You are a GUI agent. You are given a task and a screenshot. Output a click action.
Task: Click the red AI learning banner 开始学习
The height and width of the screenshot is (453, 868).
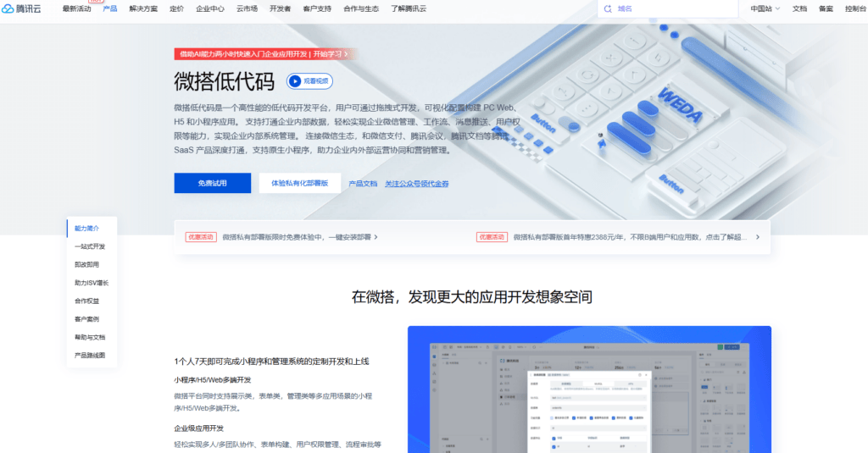261,54
